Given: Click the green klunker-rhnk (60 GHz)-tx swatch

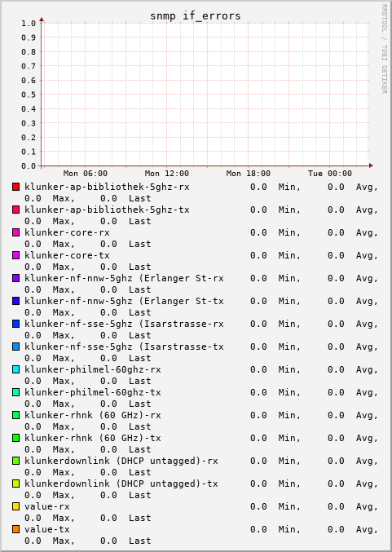Looking at the screenshot, I should click(x=15, y=438).
